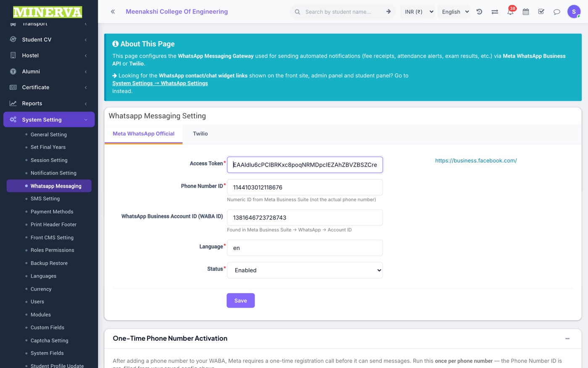This screenshot has width=588, height=368.
Task: Click the MINERVA logo
Action: click(x=47, y=12)
